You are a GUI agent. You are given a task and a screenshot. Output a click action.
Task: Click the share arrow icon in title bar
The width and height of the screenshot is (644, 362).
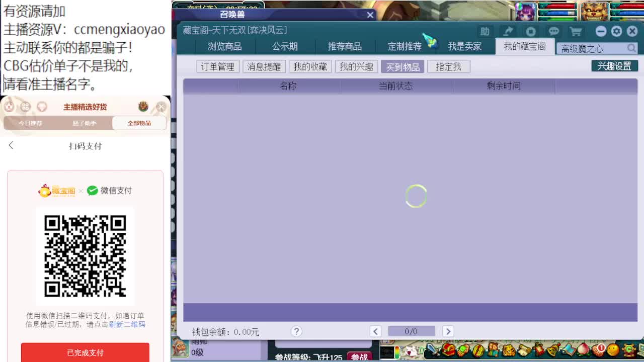[508, 31]
